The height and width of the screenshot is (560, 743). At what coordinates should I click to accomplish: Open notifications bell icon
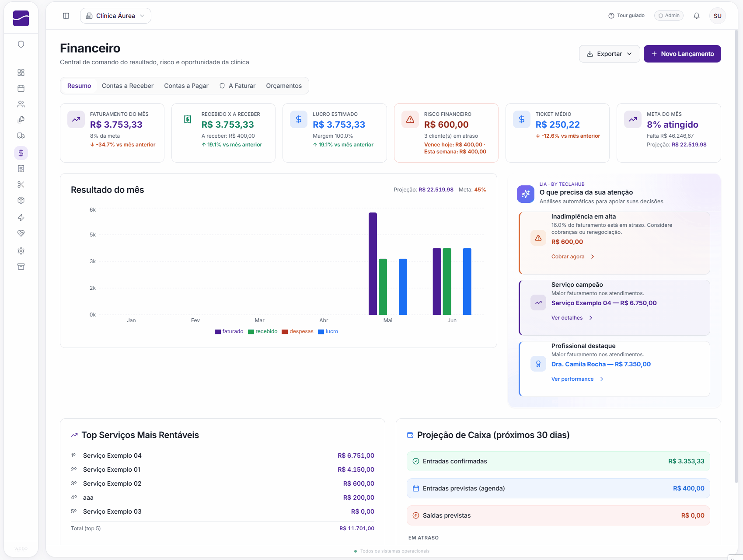click(697, 16)
